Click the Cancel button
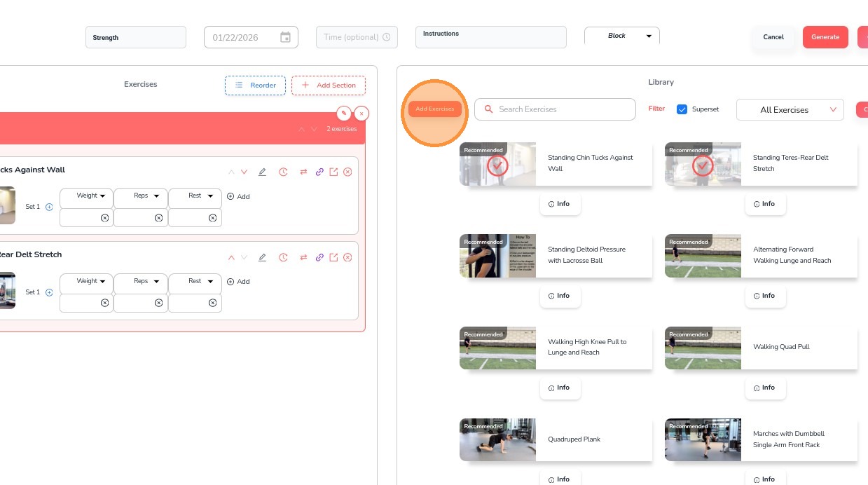The image size is (868, 485). (x=773, y=37)
